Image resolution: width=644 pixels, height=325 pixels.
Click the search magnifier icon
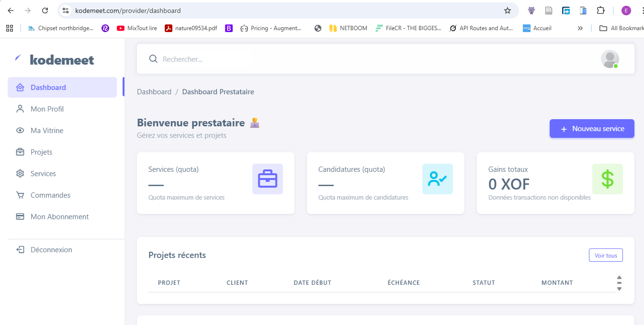[153, 59]
